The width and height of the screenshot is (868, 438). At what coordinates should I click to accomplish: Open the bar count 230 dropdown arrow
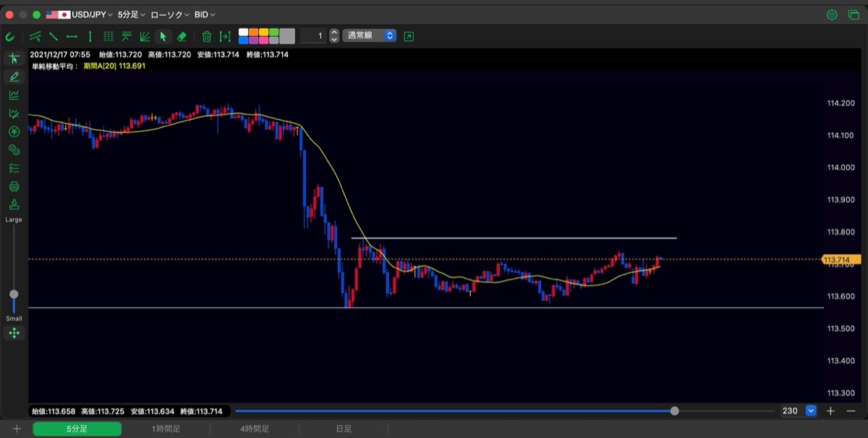pos(811,411)
